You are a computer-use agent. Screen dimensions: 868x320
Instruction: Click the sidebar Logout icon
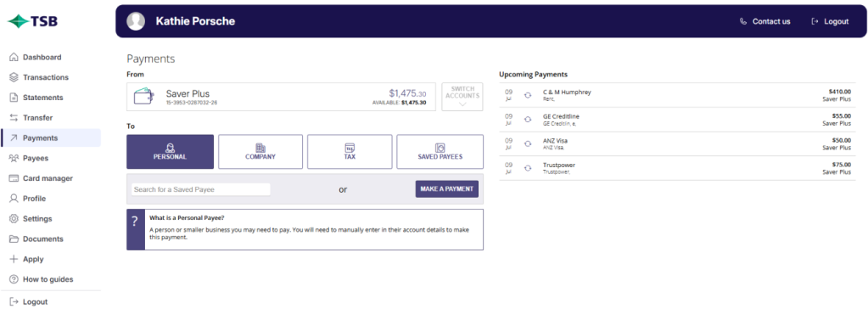pos(14,301)
